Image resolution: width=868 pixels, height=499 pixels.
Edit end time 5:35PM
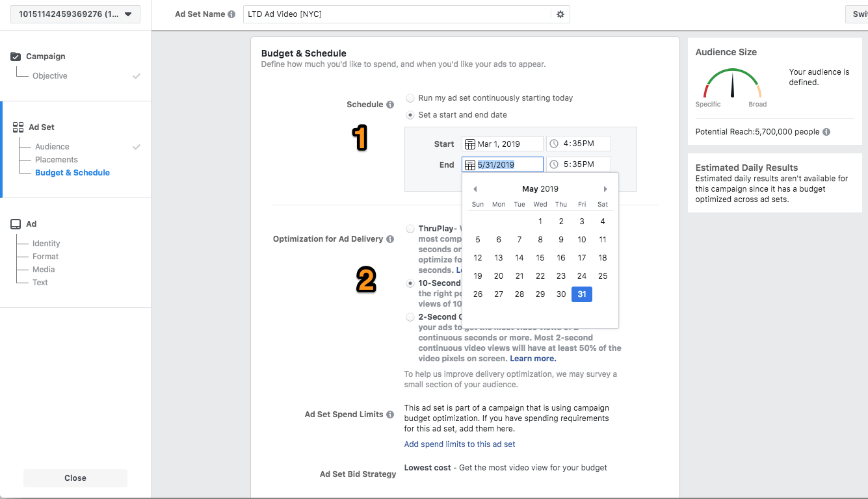tap(579, 165)
